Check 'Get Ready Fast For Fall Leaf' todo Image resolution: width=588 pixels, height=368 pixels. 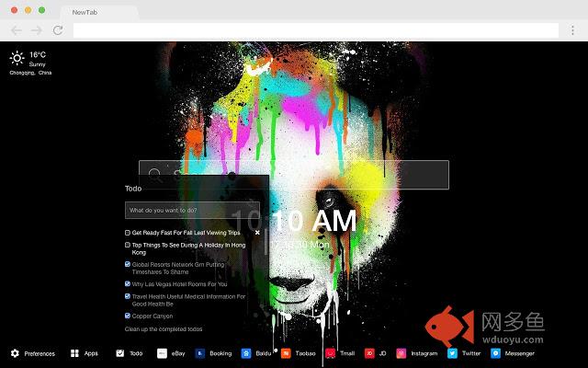click(x=128, y=233)
